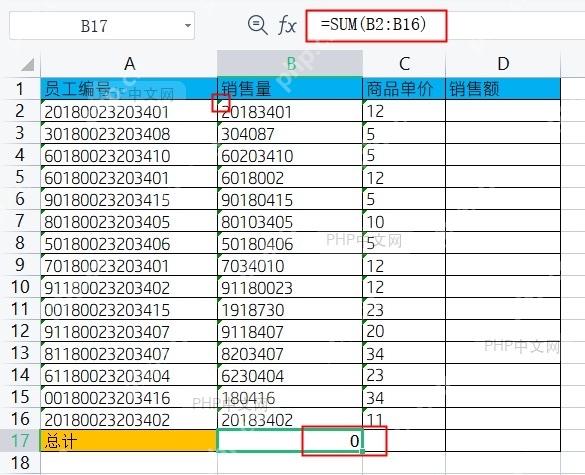This screenshot has width=585, height=475.
Task: Click the 总计 total label cell
Action: click(129, 441)
